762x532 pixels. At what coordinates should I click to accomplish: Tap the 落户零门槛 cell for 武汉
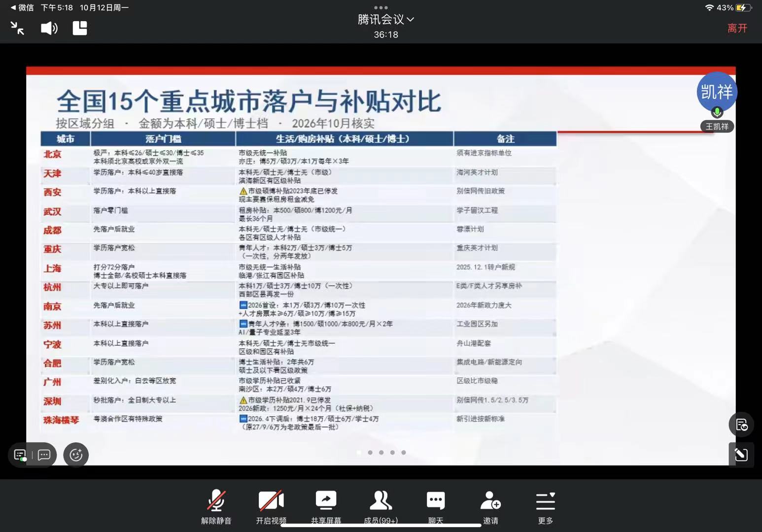coord(110,210)
